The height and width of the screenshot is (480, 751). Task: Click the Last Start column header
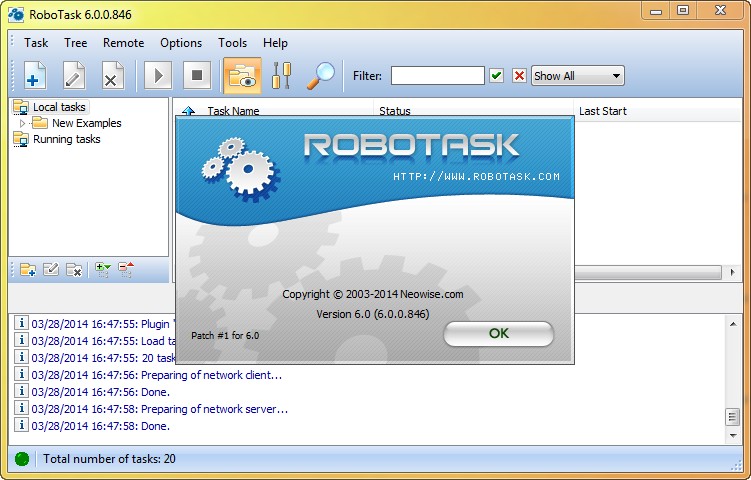coord(603,111)
